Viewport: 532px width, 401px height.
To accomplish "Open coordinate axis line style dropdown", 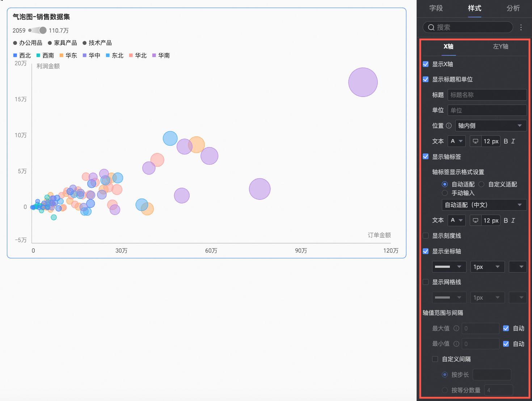I will (x=449, y=267).
